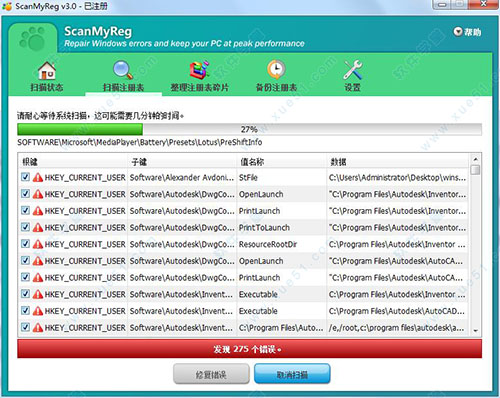The width and height of the screenshot is (500, 398).
Task: Click the warning icon on the StFile row
Action: click(38, 177)
